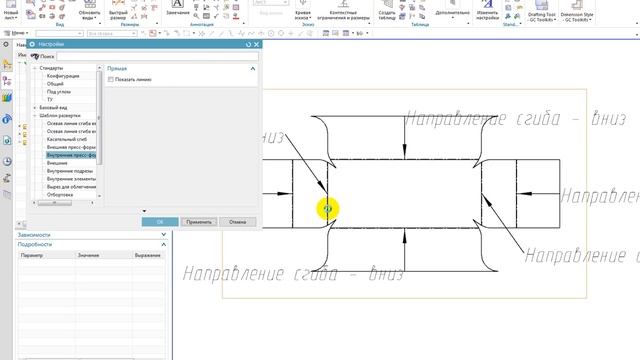
Task: Collapse the Стандарты tree node
Action: (35, 68)
